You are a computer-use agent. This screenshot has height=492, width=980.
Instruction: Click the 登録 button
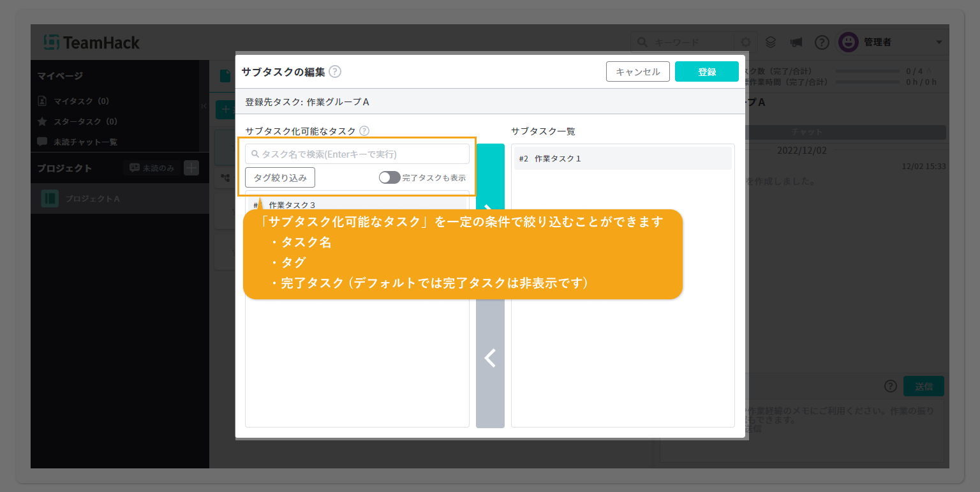click(x=706, y=71)
